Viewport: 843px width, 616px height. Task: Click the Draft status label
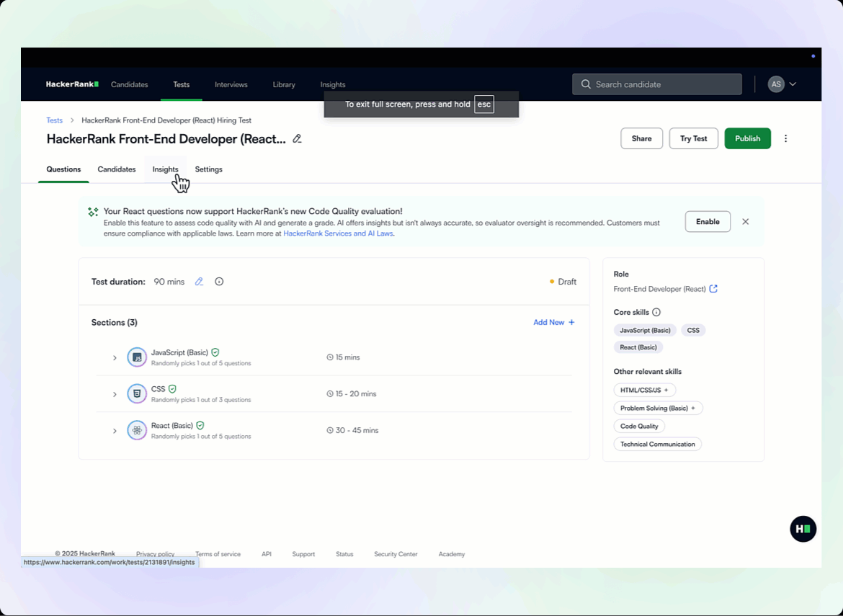click(x=563, y=282)
